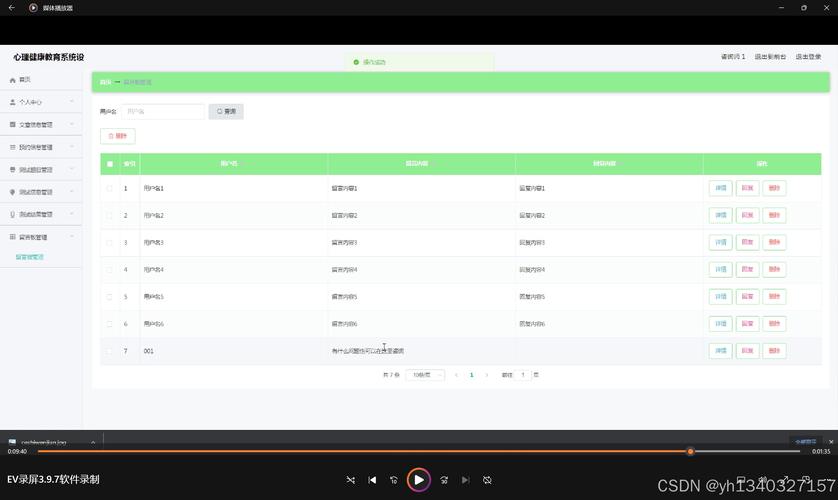Skip to the previous track
This screenshot has height=500, width=838.
tap(372, 480)
